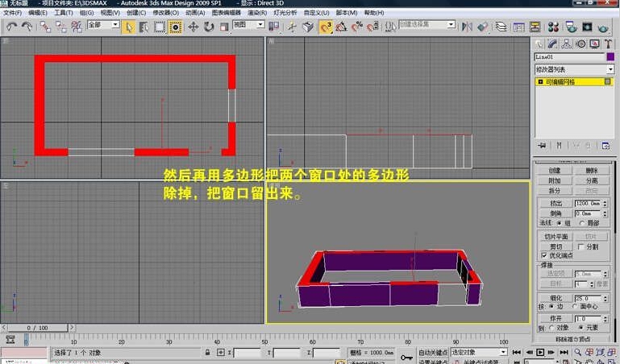620x364 pixels.
Task: Select the Move tool icon
Action: coord(193,27)
